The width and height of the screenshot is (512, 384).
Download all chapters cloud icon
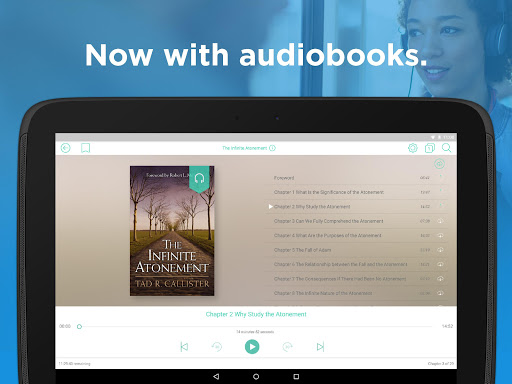[439, 163]
